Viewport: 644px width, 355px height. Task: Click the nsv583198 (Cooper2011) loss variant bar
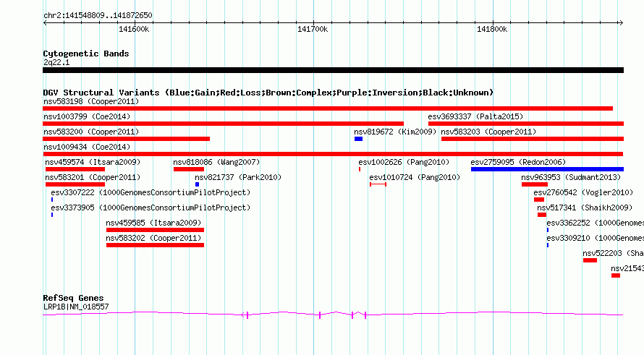pyautogui.click(x=328, y=108)
